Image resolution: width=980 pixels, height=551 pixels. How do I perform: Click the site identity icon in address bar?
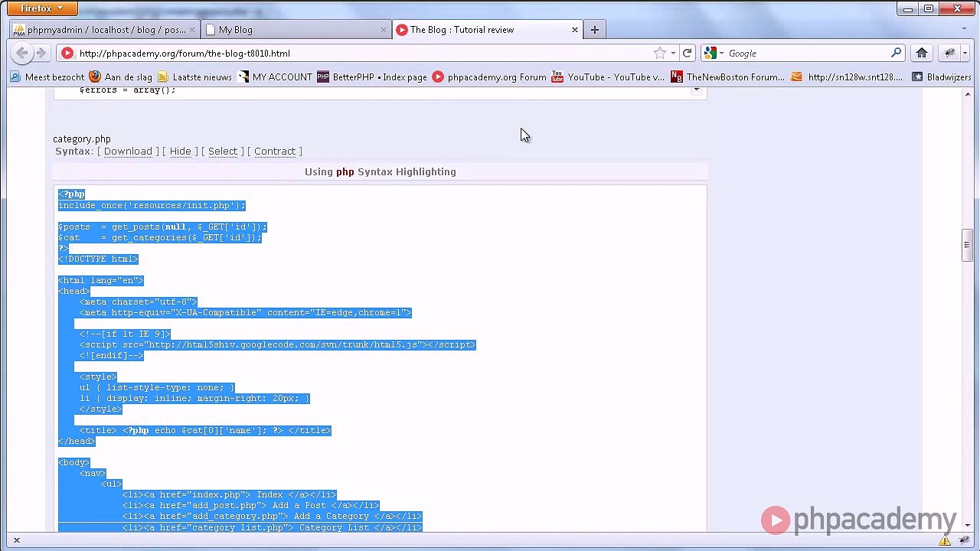point(67,53)
